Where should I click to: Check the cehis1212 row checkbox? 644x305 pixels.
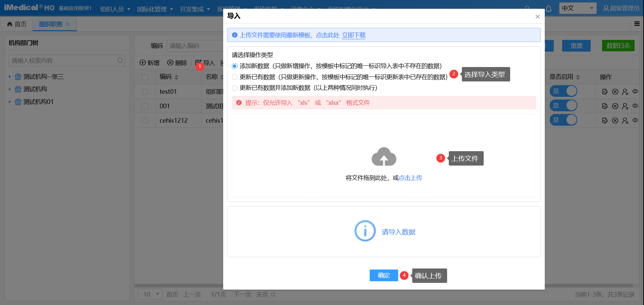point(145,120)
